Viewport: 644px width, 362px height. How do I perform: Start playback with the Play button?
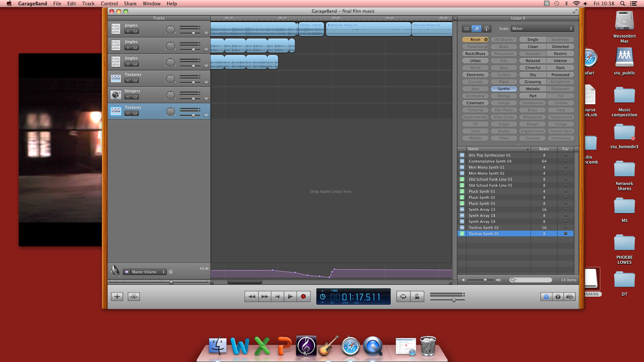tap(290, 296)
